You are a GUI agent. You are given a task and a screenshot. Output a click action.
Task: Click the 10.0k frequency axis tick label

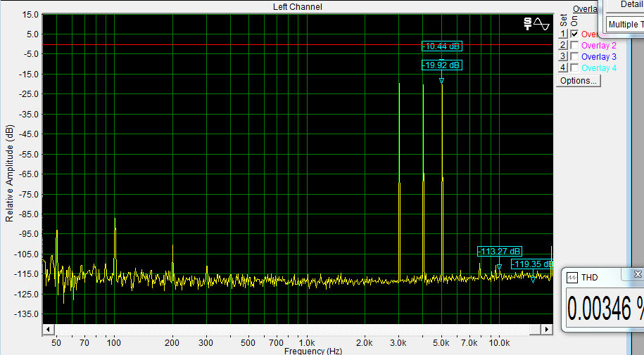(500, 342)
